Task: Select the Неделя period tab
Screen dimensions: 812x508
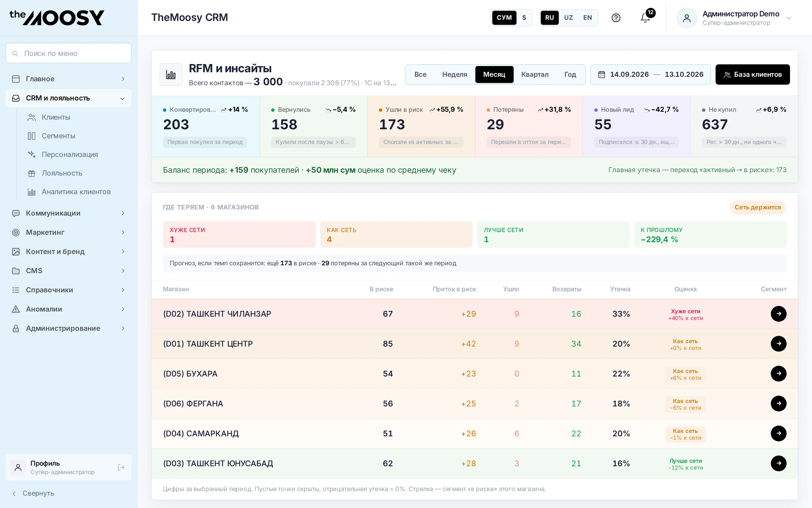Action: [x=454, y=75]
